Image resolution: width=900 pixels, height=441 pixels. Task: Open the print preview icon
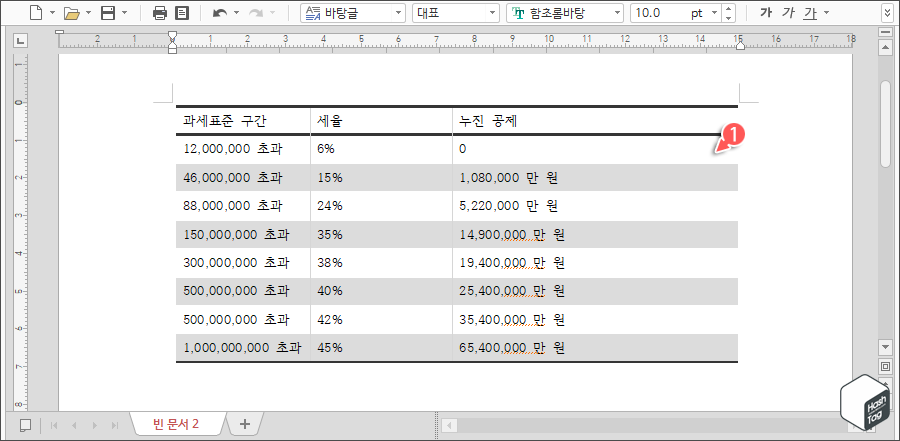(182, 13)
